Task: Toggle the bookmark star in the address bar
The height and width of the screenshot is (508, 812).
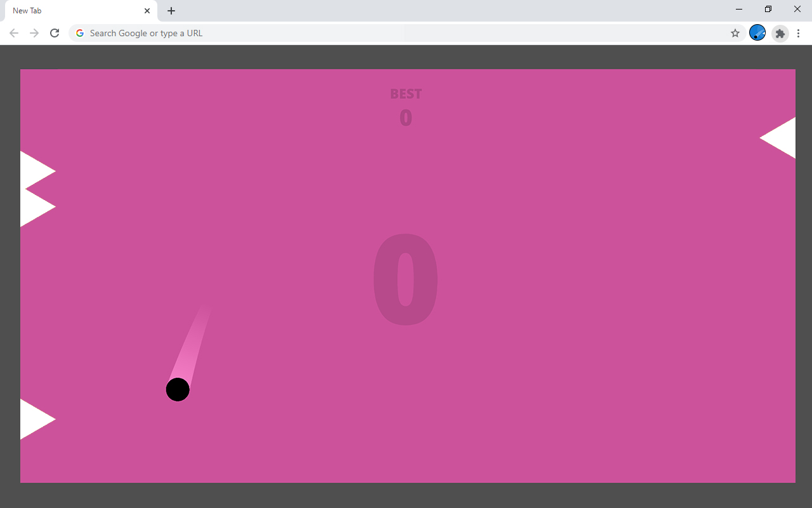Action: pyautogui.click(x=735, y=33)
